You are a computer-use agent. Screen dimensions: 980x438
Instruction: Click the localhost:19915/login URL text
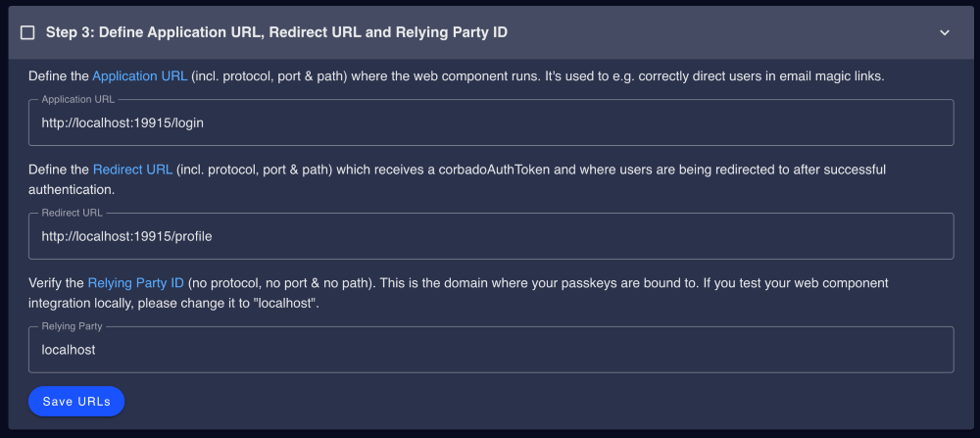(x=122, y=123)
